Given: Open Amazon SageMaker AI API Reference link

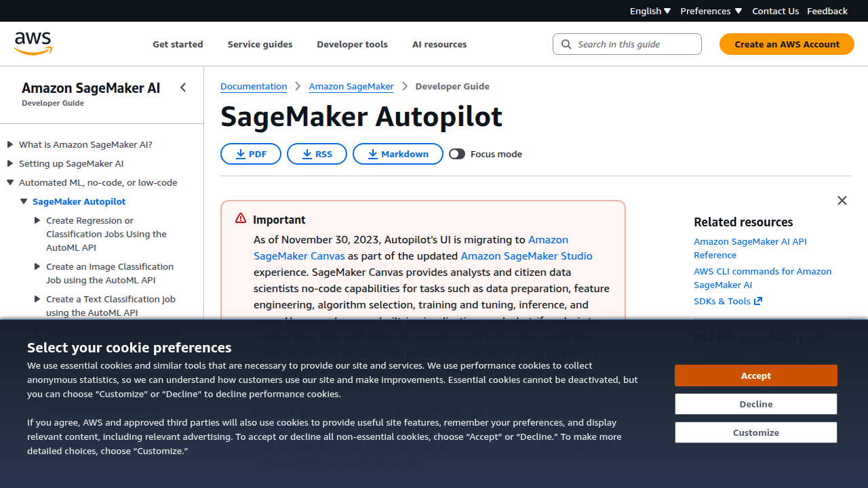Looking at the screenshot, I should 750,248.
